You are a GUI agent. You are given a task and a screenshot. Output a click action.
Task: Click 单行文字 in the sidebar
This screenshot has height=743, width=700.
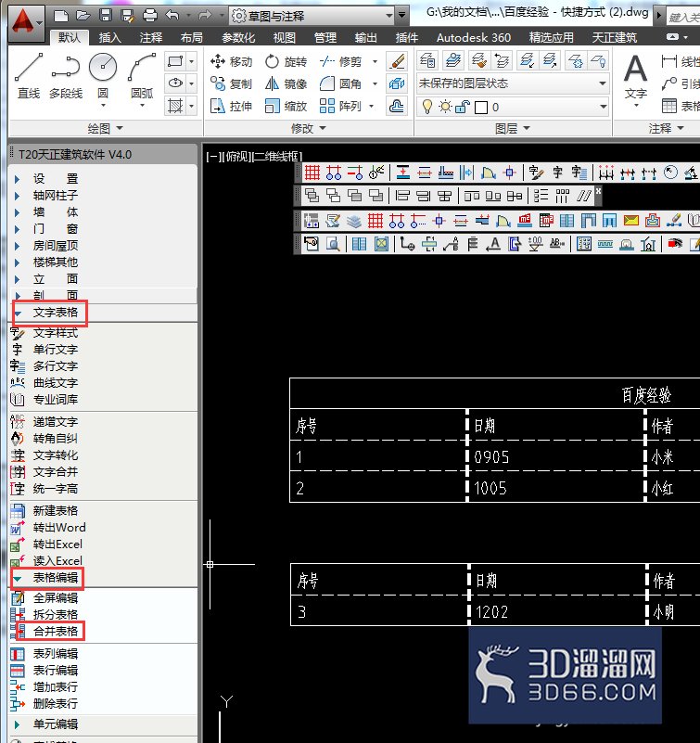[56, 350]
